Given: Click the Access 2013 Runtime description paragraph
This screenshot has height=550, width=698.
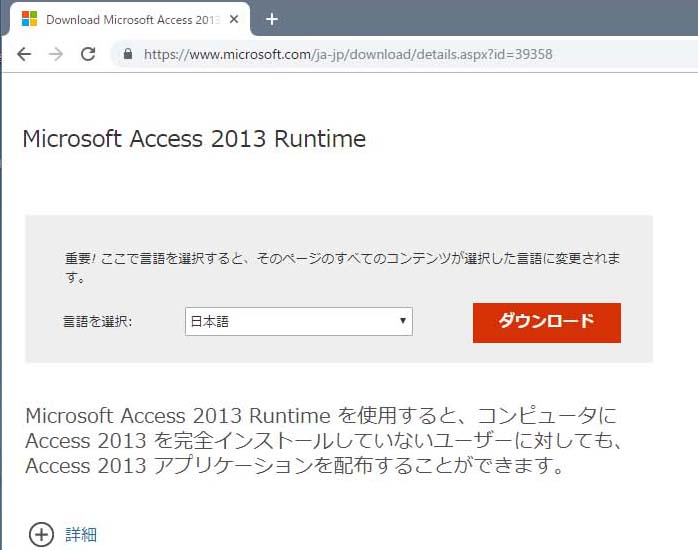Looking at the screenshot, I should [324, 440].
